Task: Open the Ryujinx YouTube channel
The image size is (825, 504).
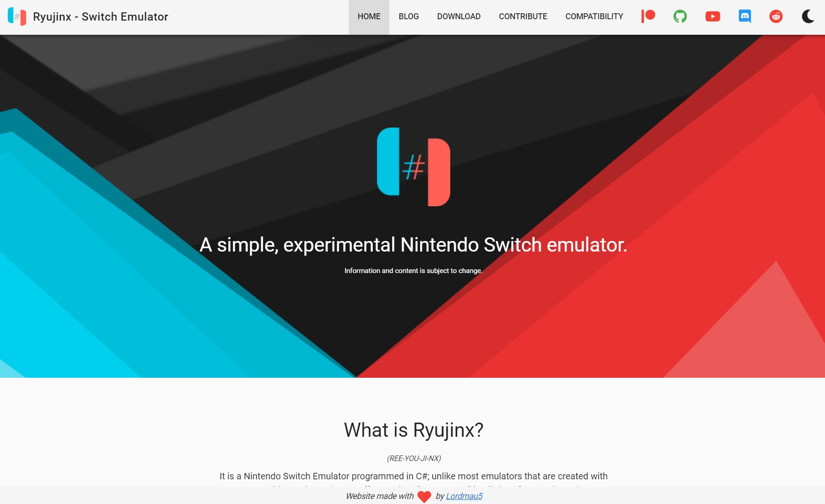Action: (x=712, y=16)
